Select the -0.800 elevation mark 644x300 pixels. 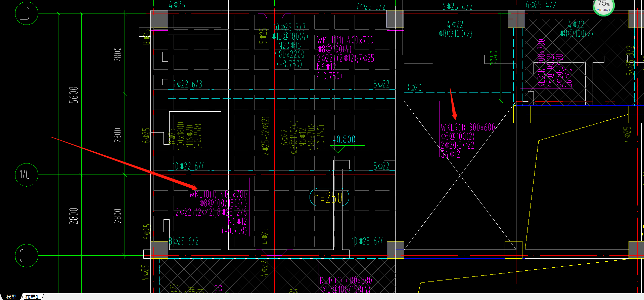pos(344,139)
